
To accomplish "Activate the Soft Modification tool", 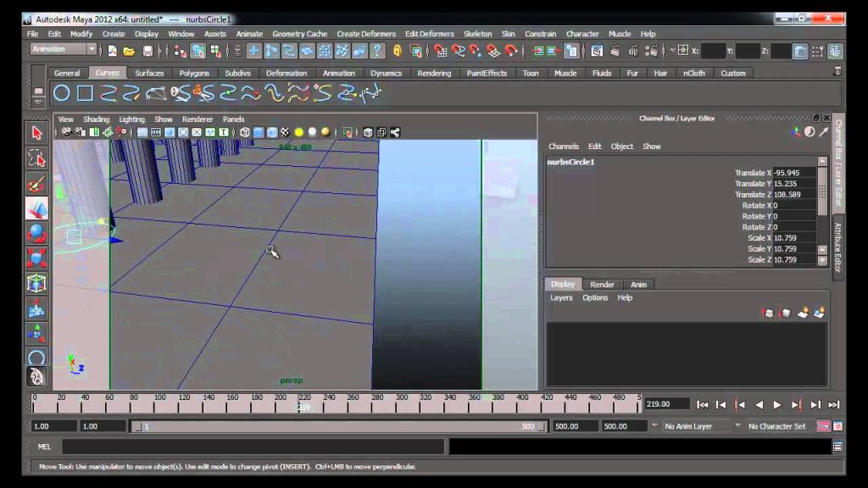I will [36, 308].
